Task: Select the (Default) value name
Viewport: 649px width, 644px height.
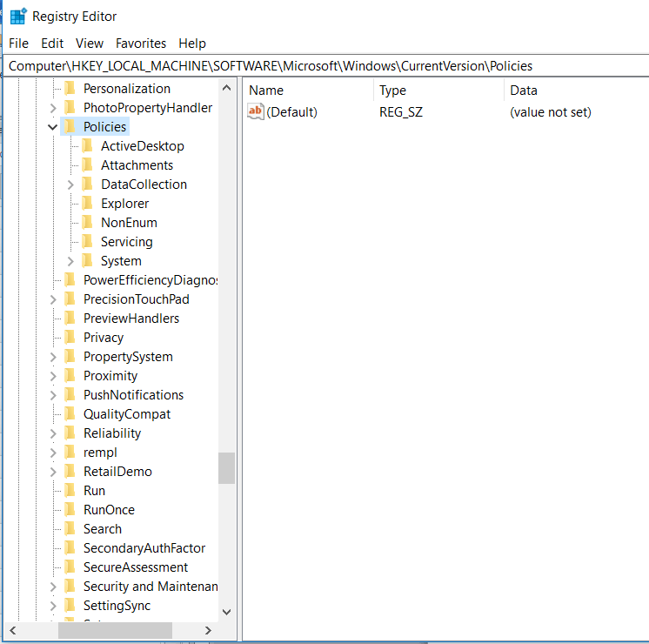Action: pyautogui.click(x=291, y=111)
